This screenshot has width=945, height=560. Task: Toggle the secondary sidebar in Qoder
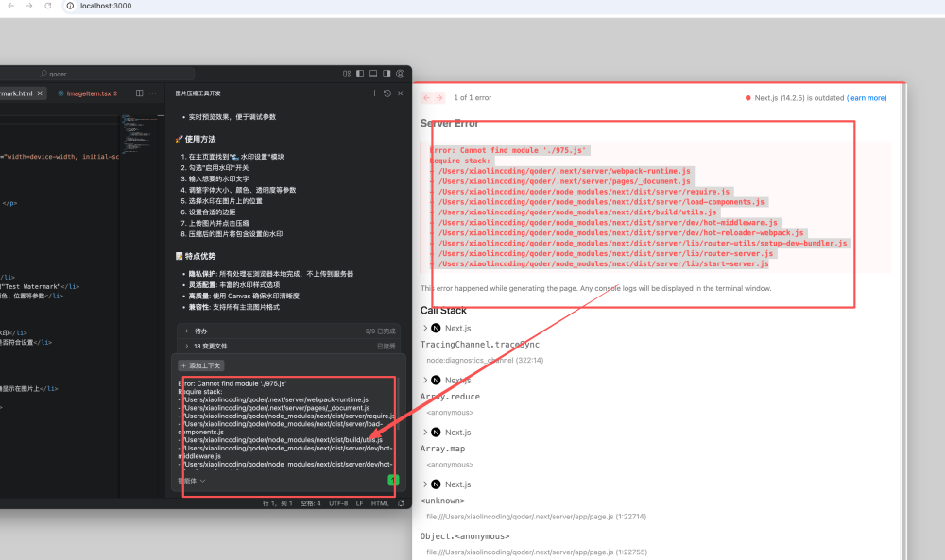[x=387, y=74]
